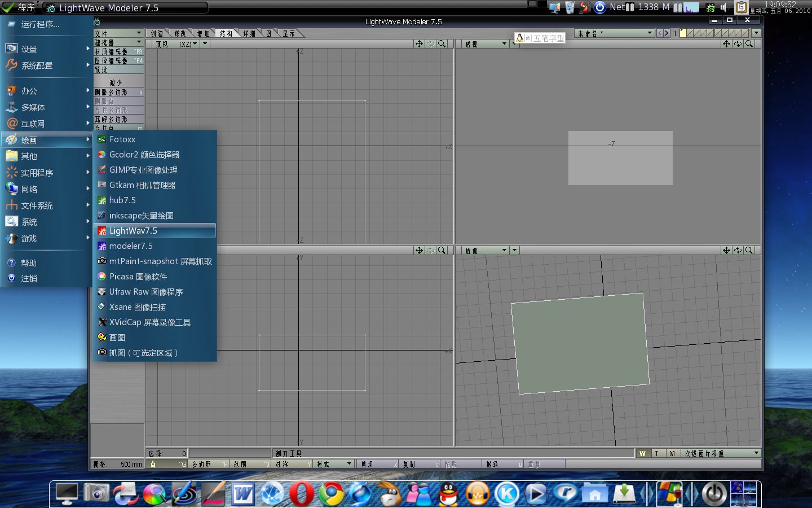Open the 透视 dropdown of the upper-right viewport
The width and height of the screenshot is (812, 508).
pyautogui.click(x=486, y=43)
